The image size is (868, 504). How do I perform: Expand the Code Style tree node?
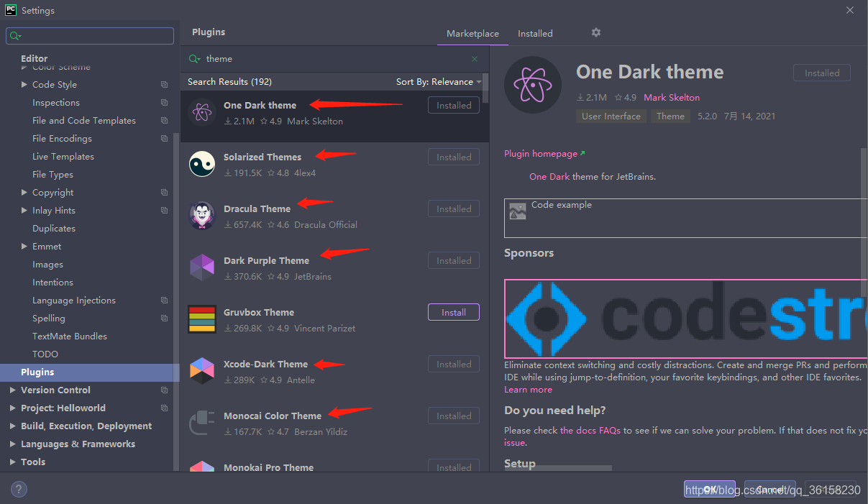(24, 85)
